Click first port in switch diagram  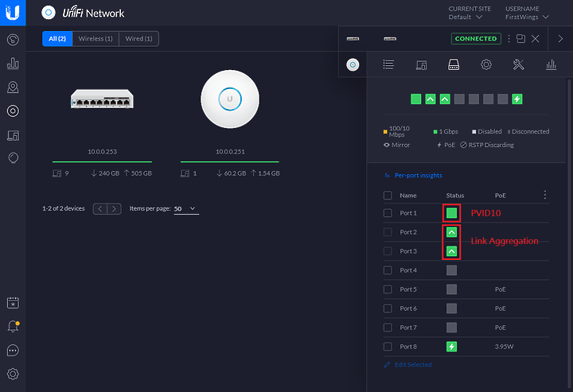coord(416,99)
